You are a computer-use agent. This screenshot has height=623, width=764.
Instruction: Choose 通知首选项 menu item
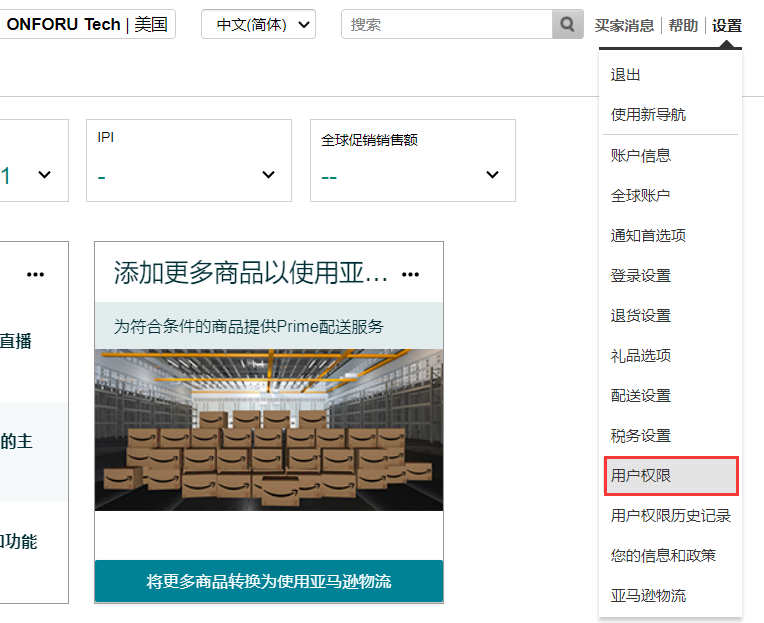point(648,236)
